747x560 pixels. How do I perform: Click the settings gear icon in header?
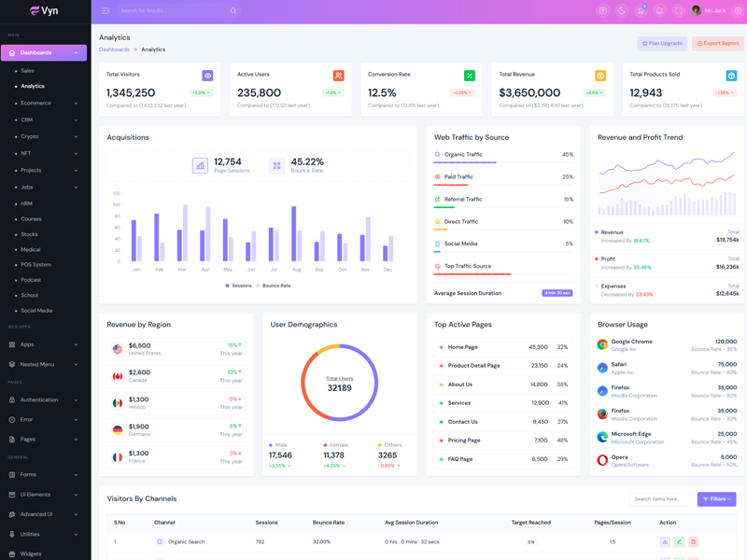pyautogui.click(x=738, y=11)
